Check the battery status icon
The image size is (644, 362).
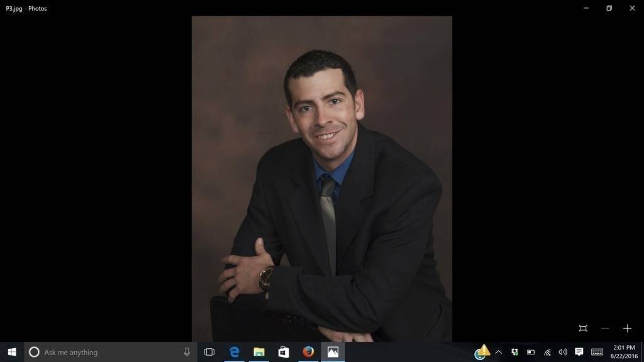pos(531,352)
